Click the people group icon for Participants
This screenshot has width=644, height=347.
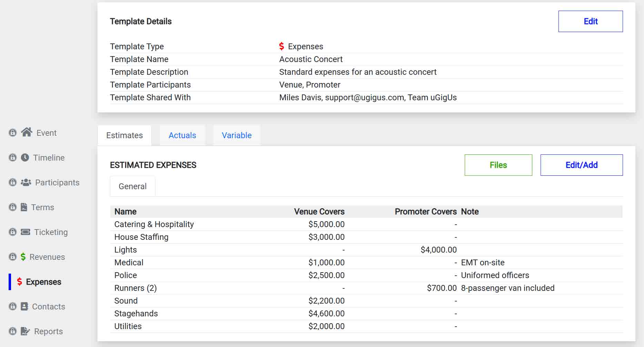click(x=26, y=182)
